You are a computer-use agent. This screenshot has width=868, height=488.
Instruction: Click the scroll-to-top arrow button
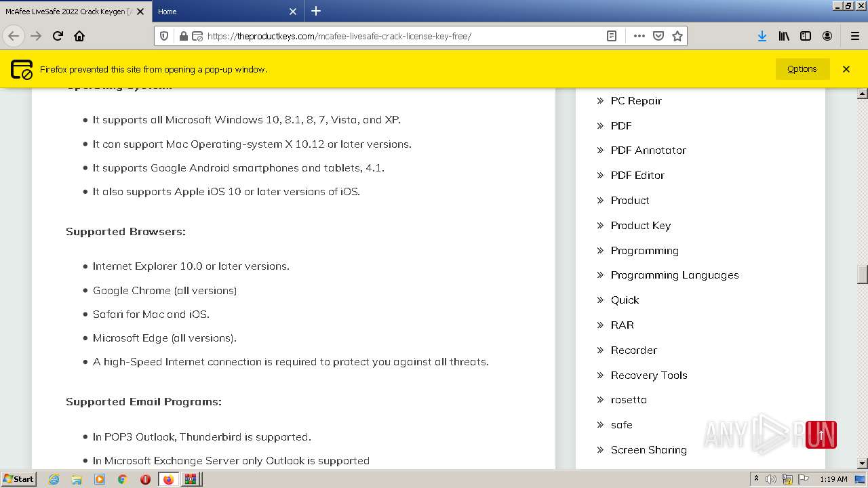(821, 435)
